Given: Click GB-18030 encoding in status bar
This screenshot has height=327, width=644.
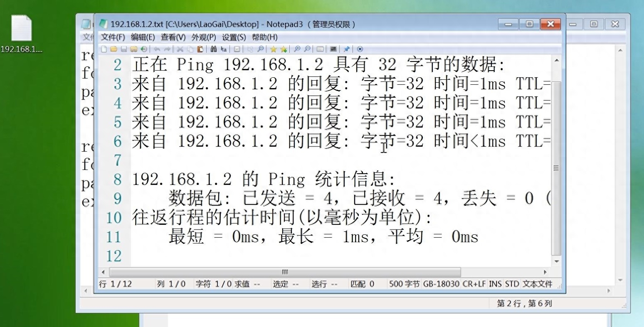Looking at the screenshot, I should 441,284.
